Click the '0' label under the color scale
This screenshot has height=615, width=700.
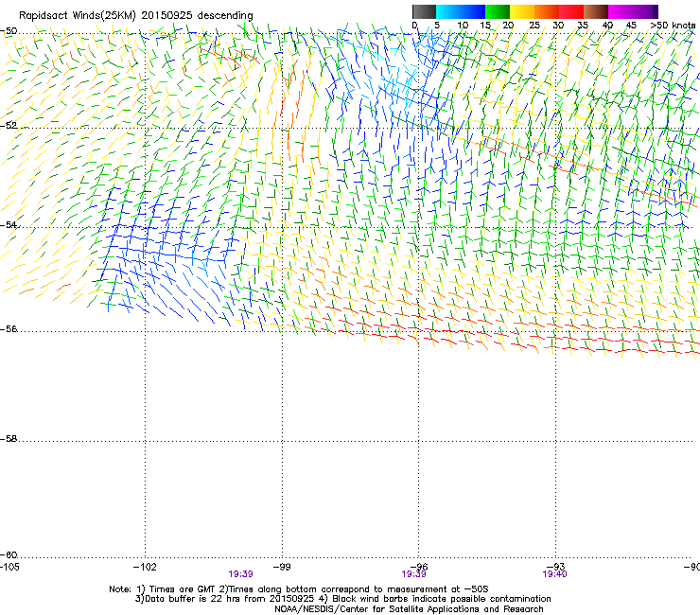414,25
